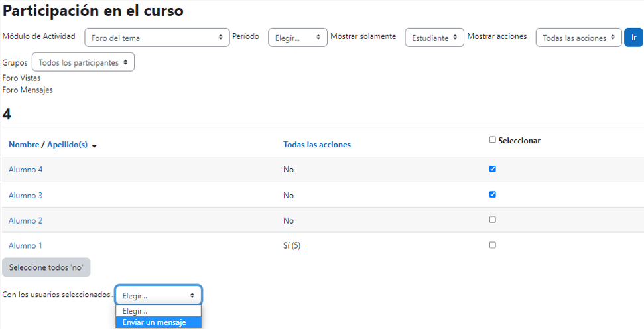The height and width of the screenshot is (329, 644).
Task: Click the Seleccione todos 'no' button
Action: tap(46, 267)
